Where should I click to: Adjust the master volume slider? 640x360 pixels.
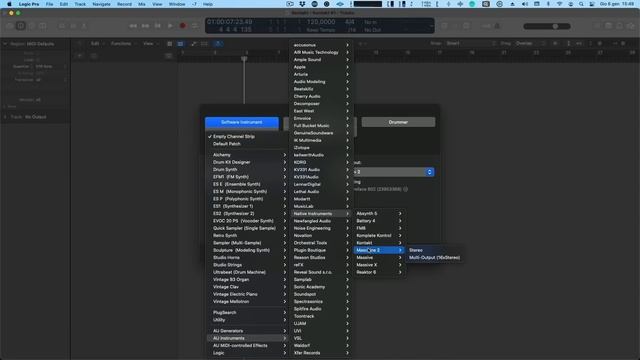[547, 26]
